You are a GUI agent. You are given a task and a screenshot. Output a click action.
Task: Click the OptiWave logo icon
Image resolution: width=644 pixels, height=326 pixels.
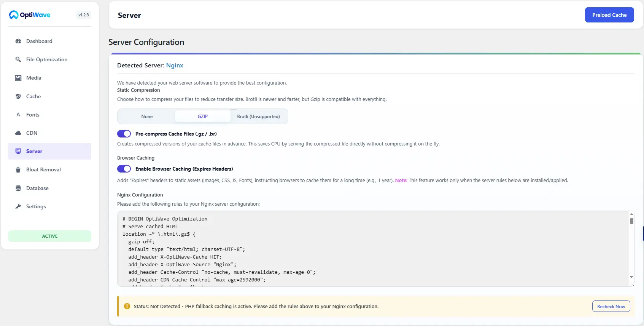(x=14, y=15)
